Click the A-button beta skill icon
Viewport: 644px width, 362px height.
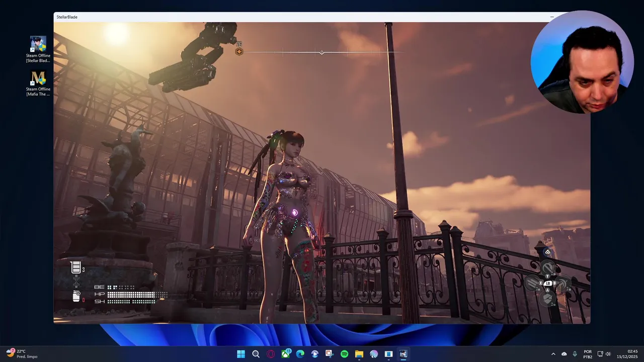point(548,298)
